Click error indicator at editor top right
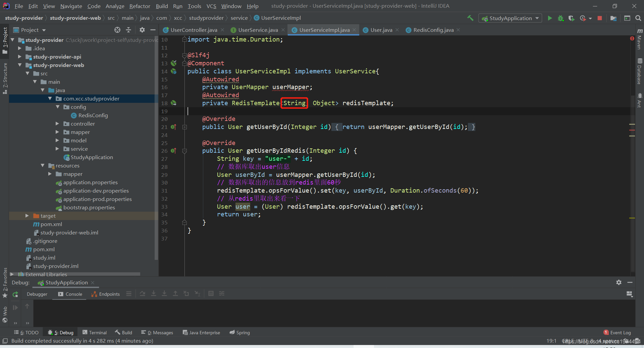The height and width of the screenshot is (348, 644). pos(632,39)
